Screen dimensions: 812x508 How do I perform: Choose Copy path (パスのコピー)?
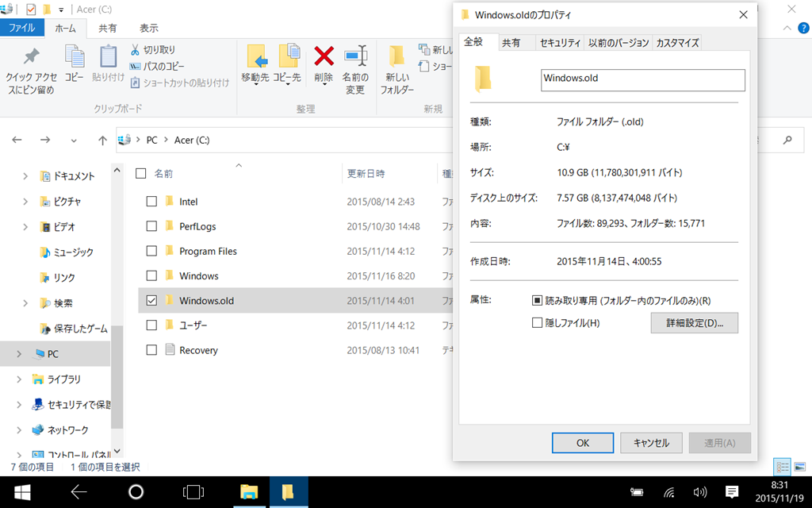point(158,67)
